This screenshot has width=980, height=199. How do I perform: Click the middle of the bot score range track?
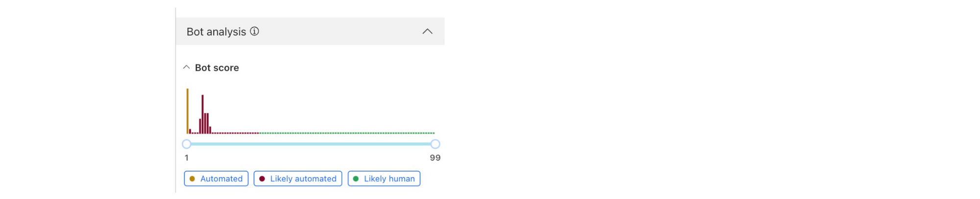(x=311, y=144)
